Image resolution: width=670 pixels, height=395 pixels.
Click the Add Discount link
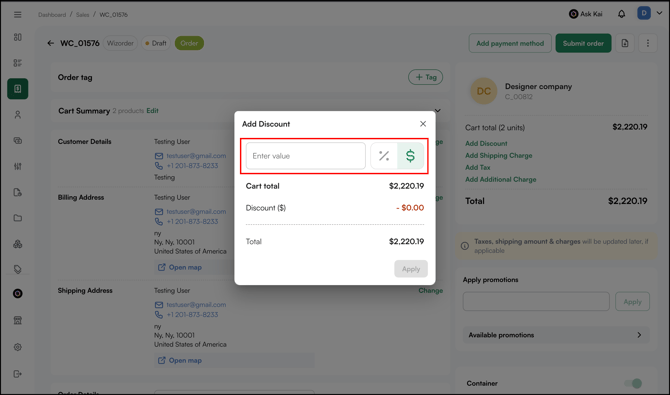[x=486, y=144]
